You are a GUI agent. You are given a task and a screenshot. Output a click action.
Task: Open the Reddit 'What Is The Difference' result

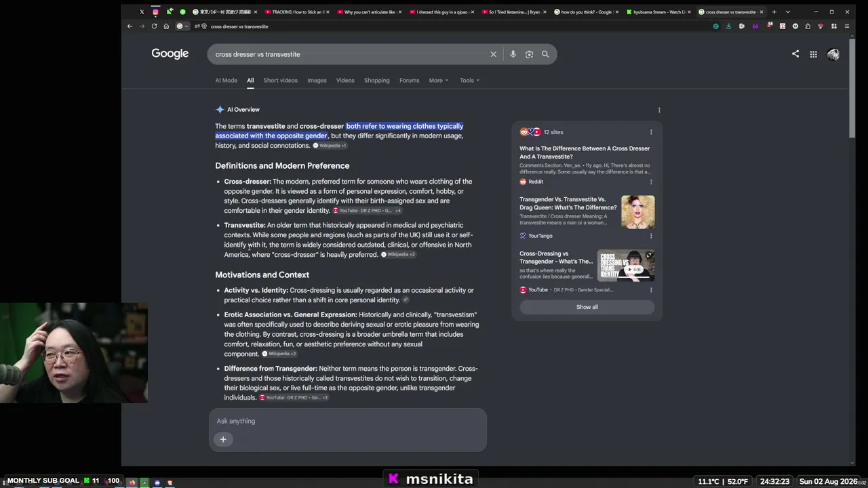(585, 152)
